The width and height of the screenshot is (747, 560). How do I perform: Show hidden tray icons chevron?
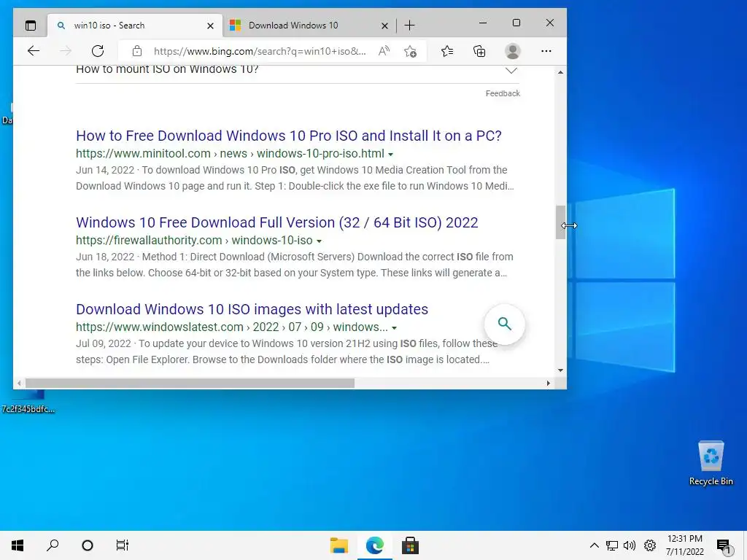coord(594,545)
